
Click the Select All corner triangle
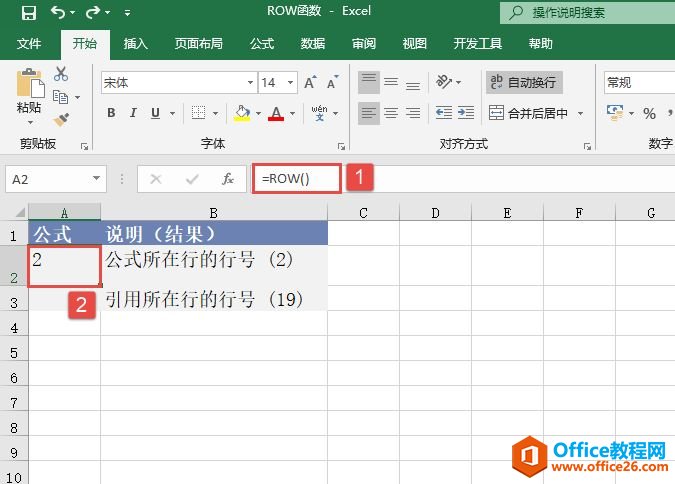click(x=20, y=212)
